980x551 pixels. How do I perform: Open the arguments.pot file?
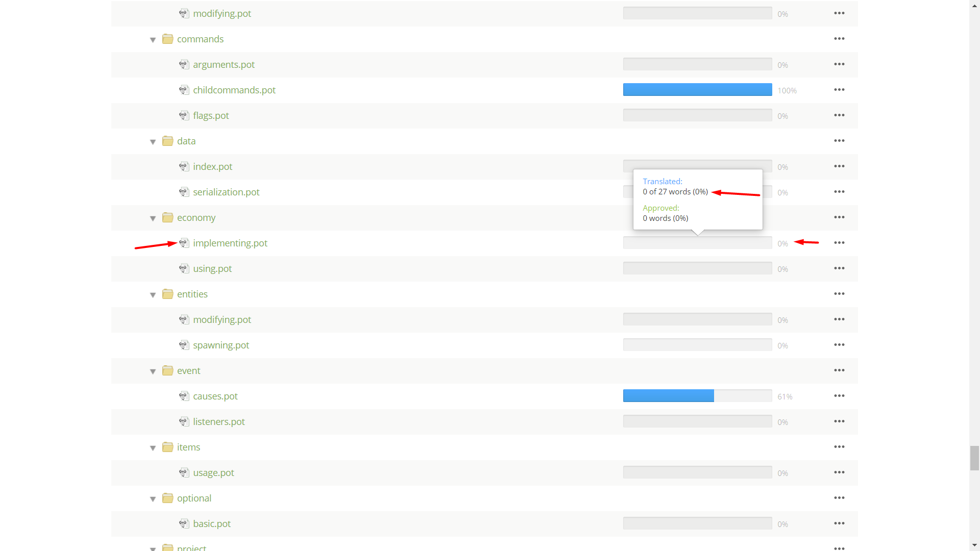(x=224, y=65)
